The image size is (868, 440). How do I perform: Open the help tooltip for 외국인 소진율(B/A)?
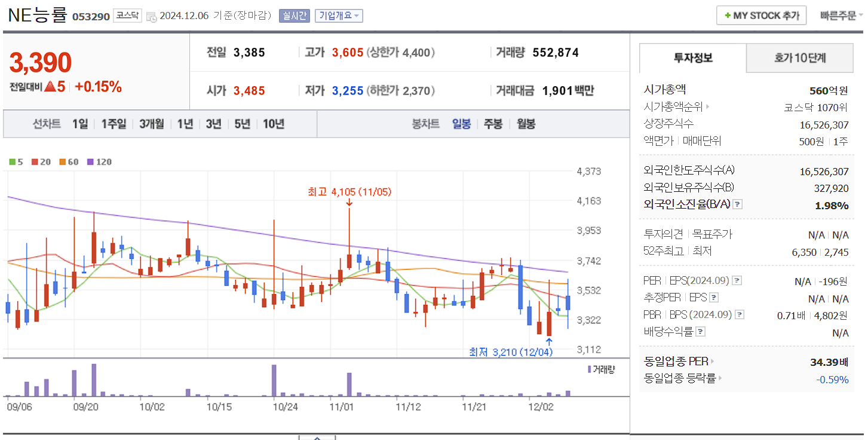coord(738,204)
